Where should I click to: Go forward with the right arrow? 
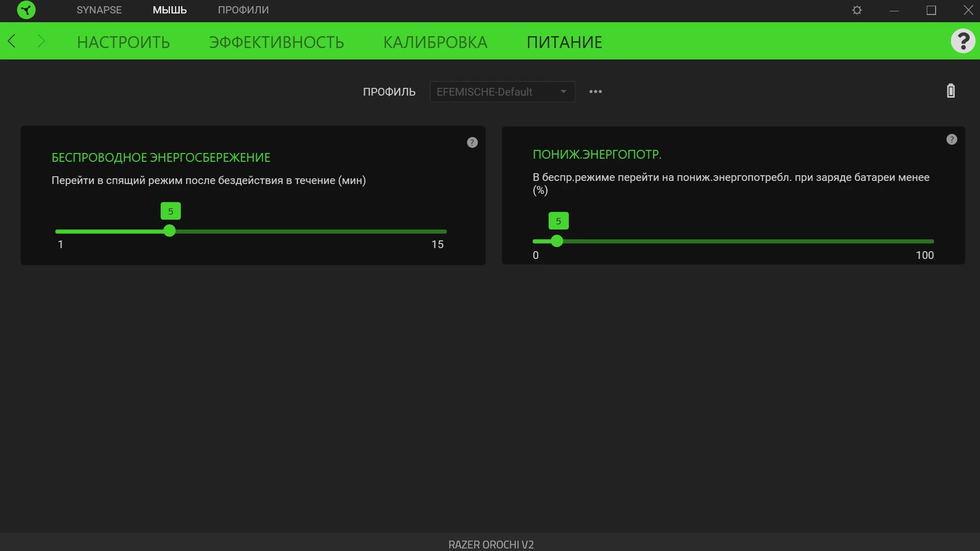(41, 41)
